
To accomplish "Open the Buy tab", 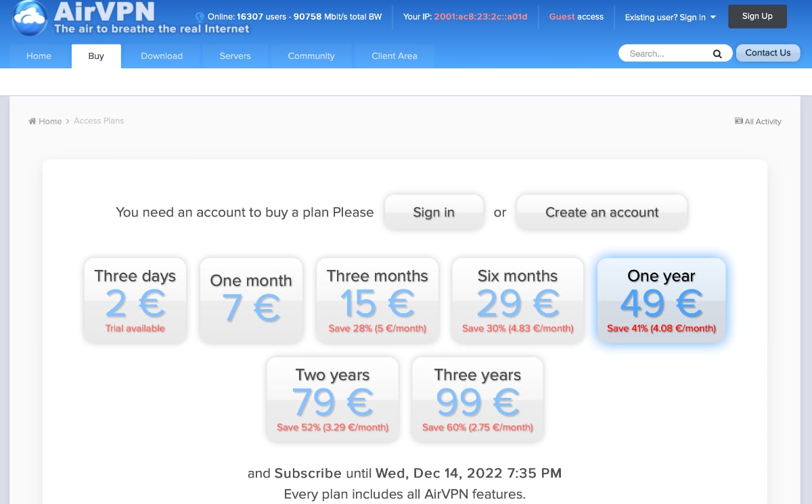I will (x=96, y=56).
